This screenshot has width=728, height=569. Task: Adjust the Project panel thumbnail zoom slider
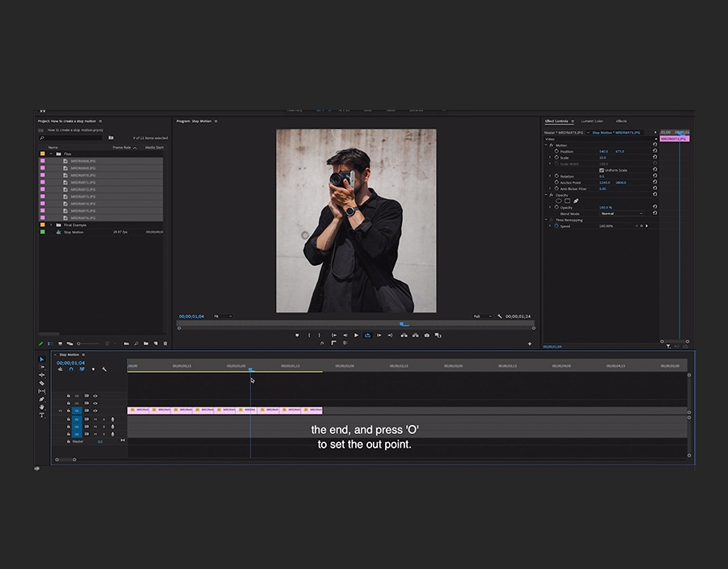[x=88, y=344]
